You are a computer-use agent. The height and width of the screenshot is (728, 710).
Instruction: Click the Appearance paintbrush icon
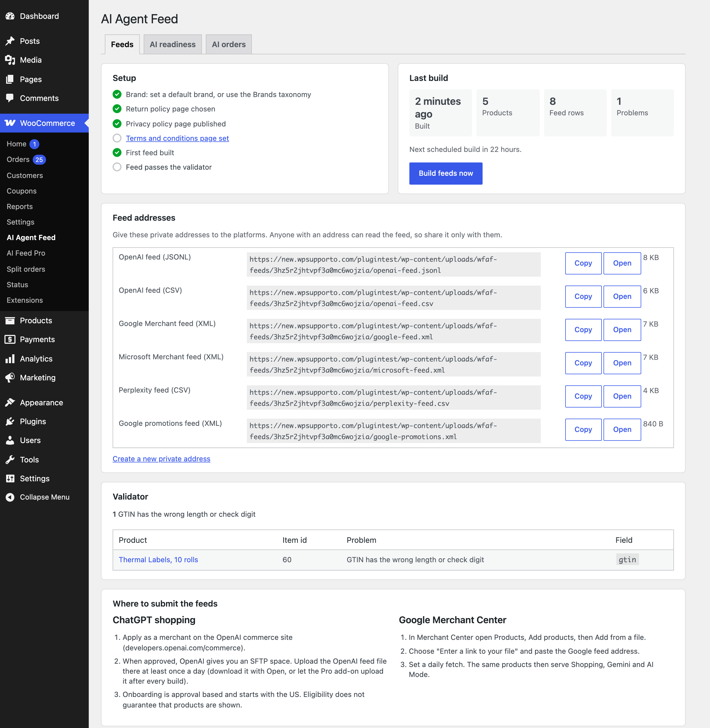click(x=10, y=403)
